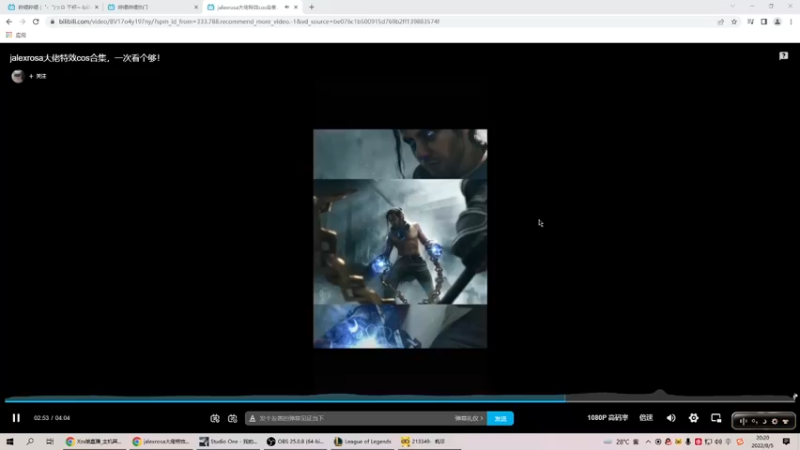Screen dimensions: 800x450
Task: Open the playback speed menu
Action: 646,418
